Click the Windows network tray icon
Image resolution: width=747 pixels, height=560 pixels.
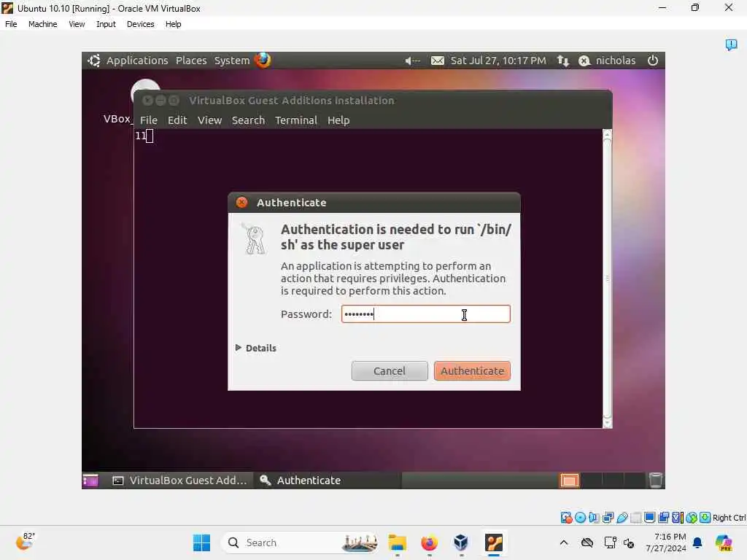[611, 542]
